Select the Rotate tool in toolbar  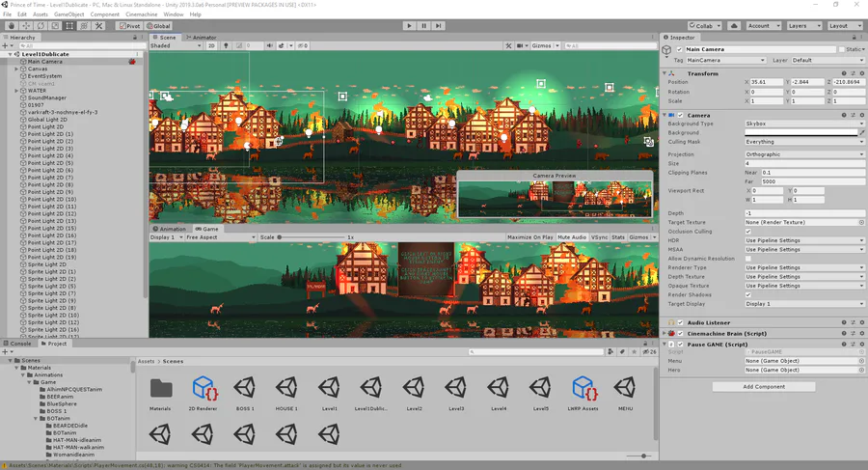(x=41, y=25)
